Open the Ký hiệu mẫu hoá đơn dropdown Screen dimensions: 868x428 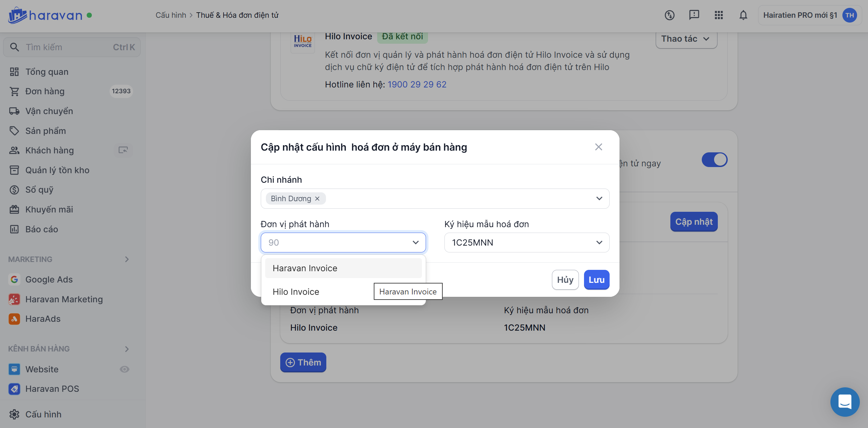pyautogui.click(x=526, y=243)
